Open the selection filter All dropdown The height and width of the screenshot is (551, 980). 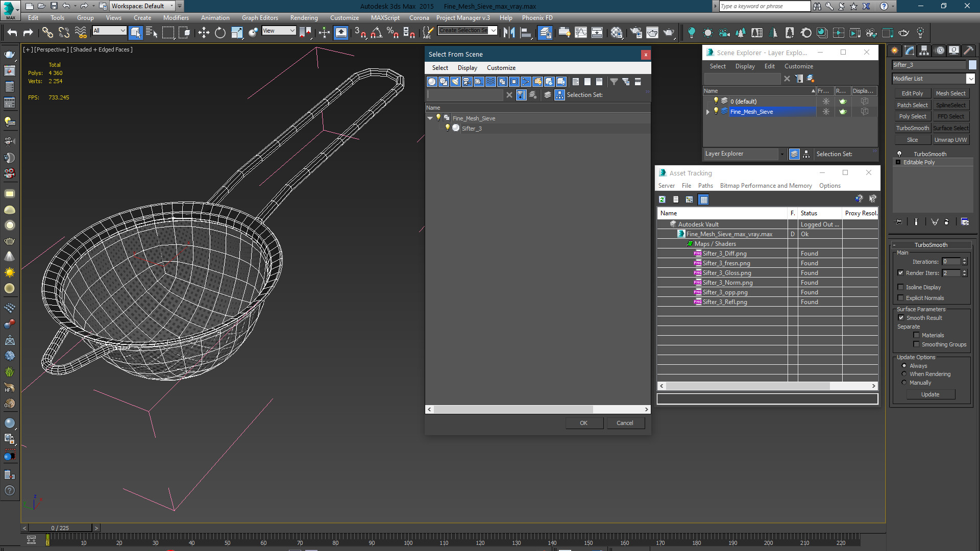coord(109,31)
